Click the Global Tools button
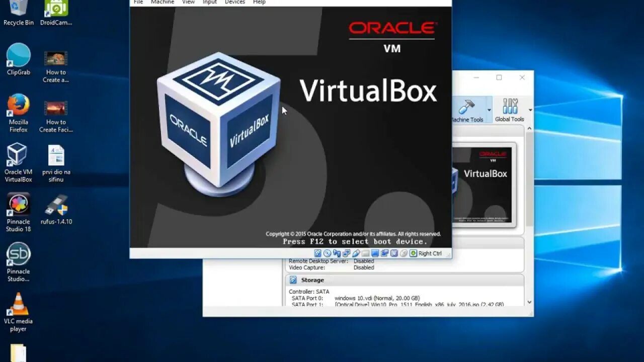 (510, 110)
